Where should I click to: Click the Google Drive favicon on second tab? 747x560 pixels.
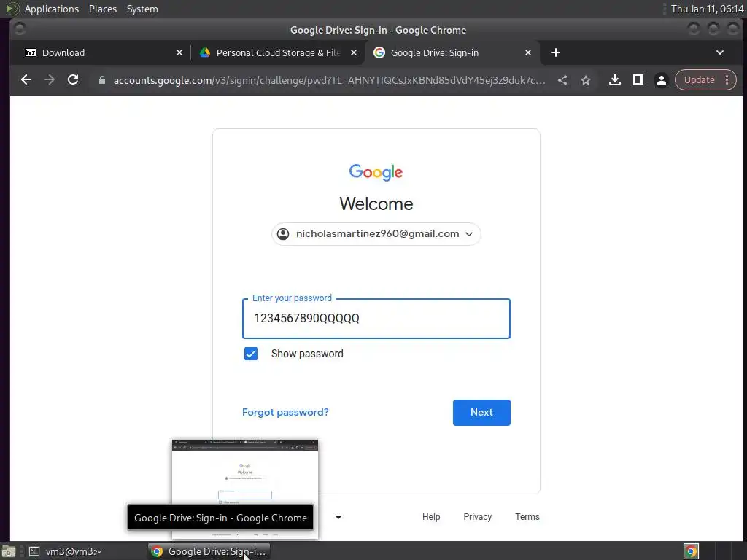[x=205, y=52]
